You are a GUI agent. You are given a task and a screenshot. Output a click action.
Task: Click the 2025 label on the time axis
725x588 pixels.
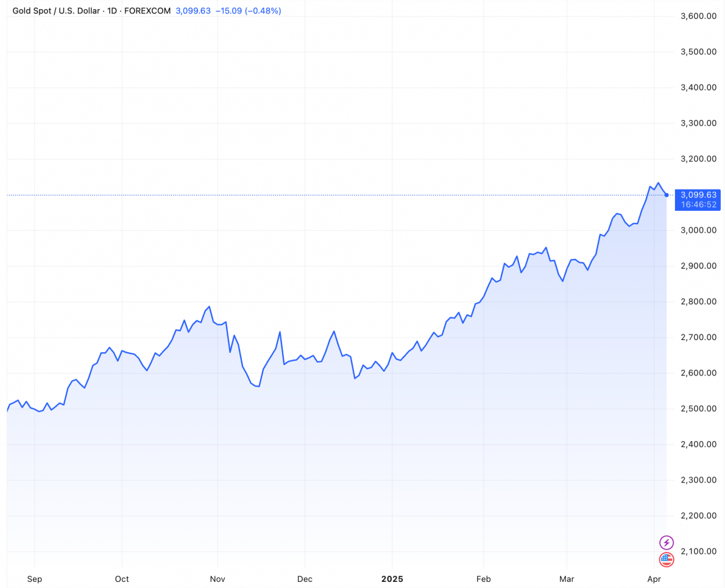click(392, 579)
